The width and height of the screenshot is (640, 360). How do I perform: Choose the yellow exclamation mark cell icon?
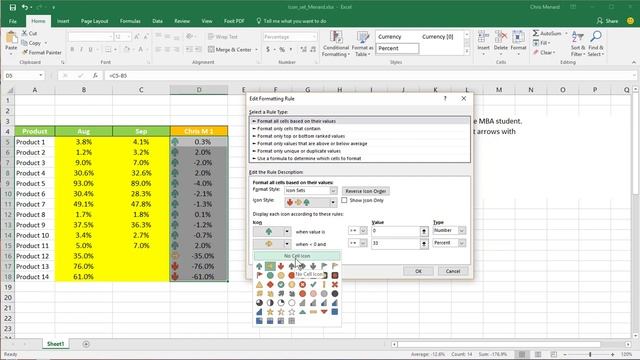324,284
